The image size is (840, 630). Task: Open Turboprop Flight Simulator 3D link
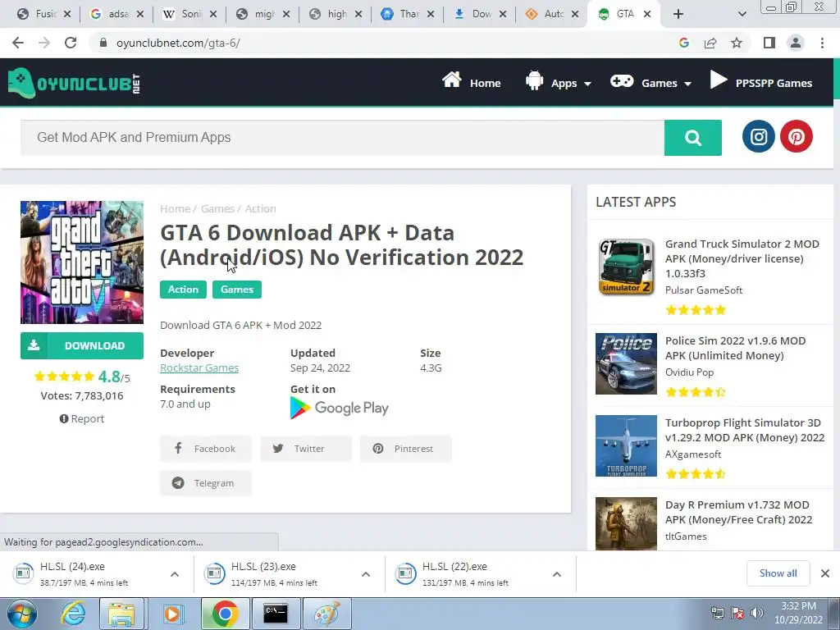pyautogui.click(x=745, y=430)
